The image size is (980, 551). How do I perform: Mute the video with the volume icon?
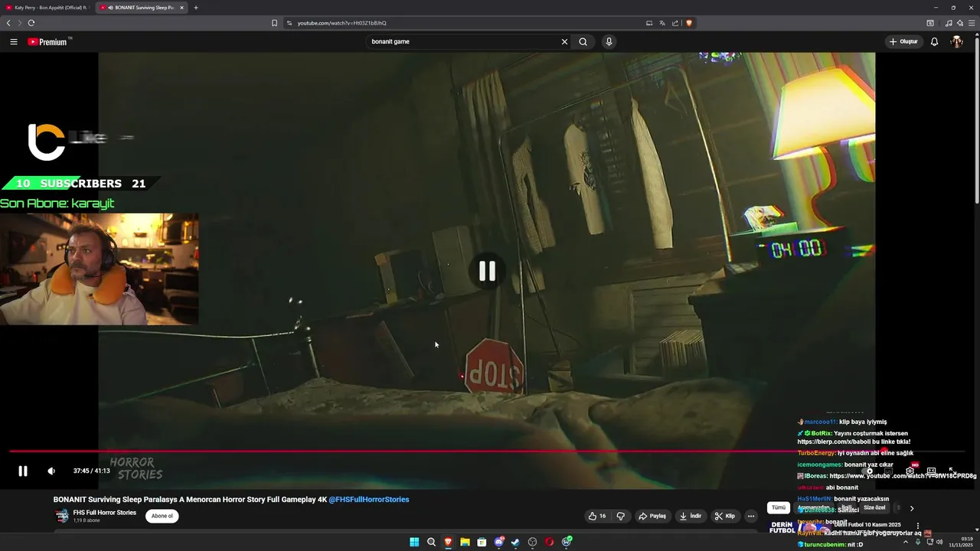tap(51, 471)
